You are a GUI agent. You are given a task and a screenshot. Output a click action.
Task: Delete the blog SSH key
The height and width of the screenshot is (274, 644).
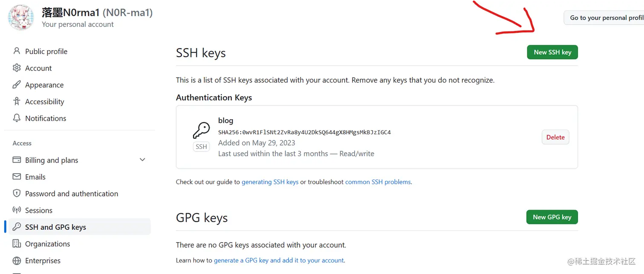555,137
